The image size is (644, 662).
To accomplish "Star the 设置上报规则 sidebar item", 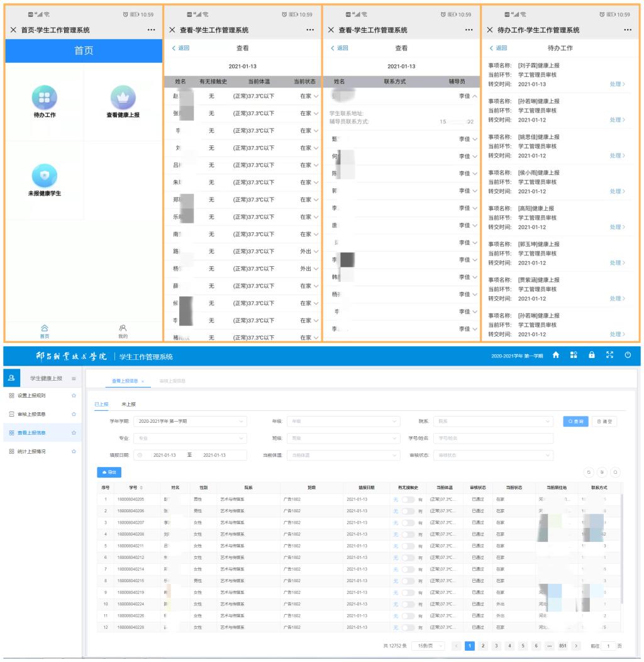I will [74, 395].
